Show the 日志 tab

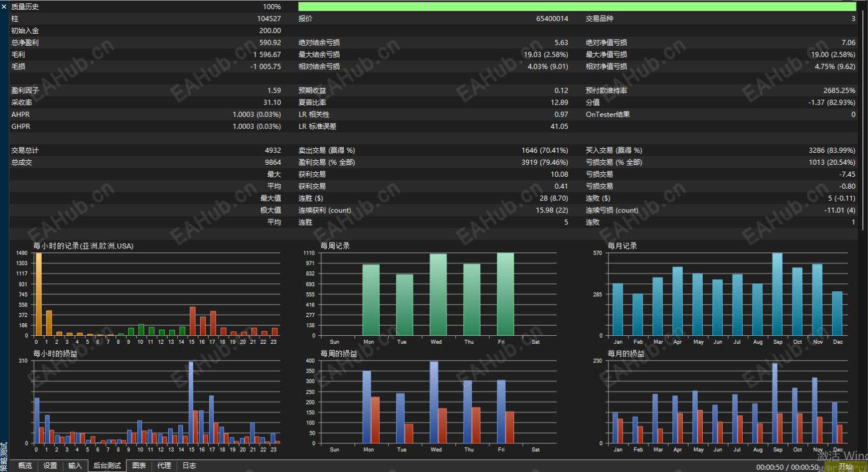(x=189, y=466)
